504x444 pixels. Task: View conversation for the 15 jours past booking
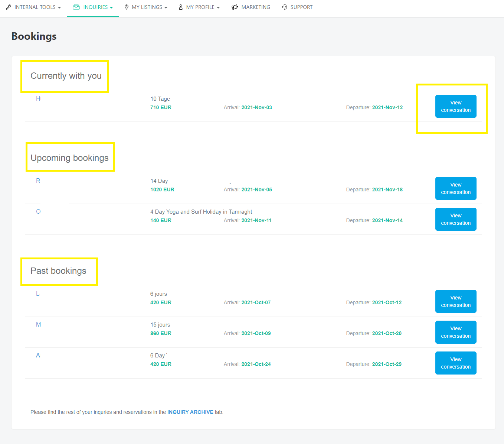456,332
